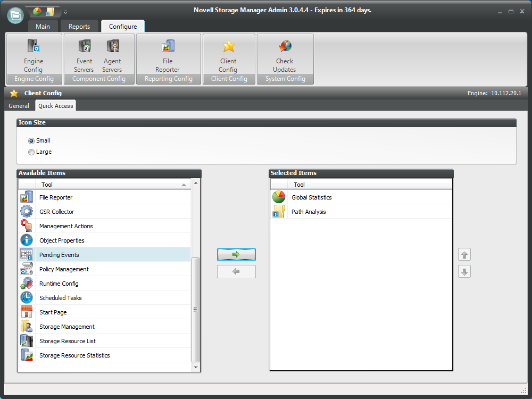Select 'Pending Events' row text
The image size is (532, 399).
coord(59,255)
